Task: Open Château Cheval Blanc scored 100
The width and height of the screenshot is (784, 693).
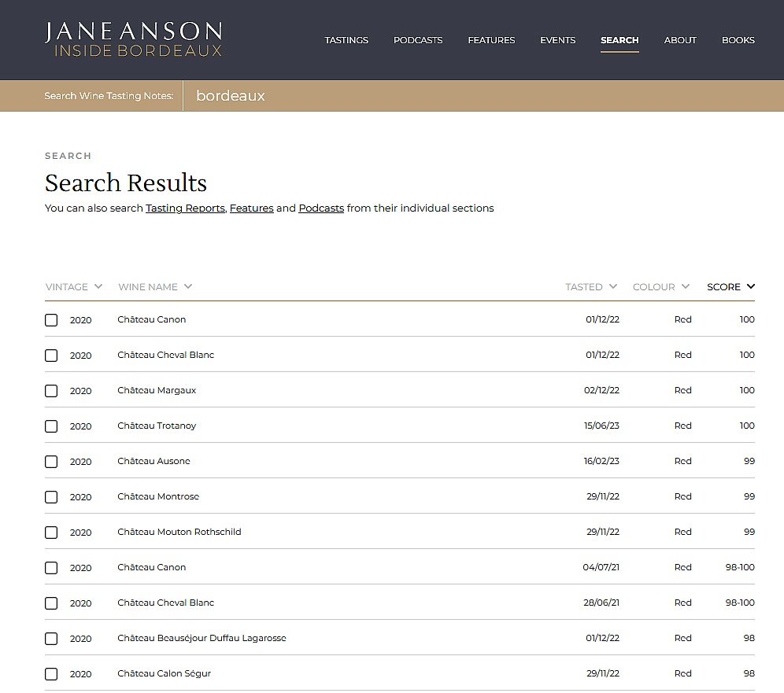Action: 165,355
